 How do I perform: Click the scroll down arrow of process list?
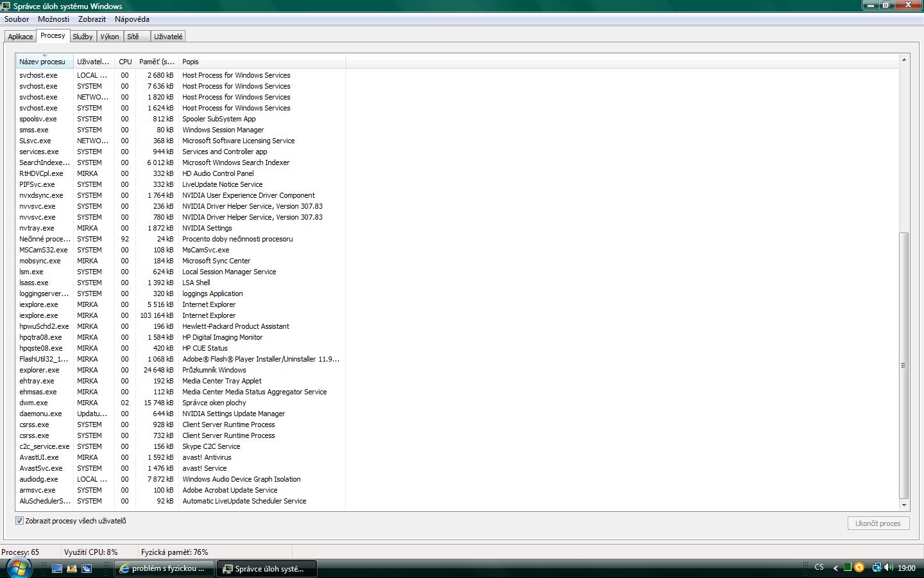point(904,505)
